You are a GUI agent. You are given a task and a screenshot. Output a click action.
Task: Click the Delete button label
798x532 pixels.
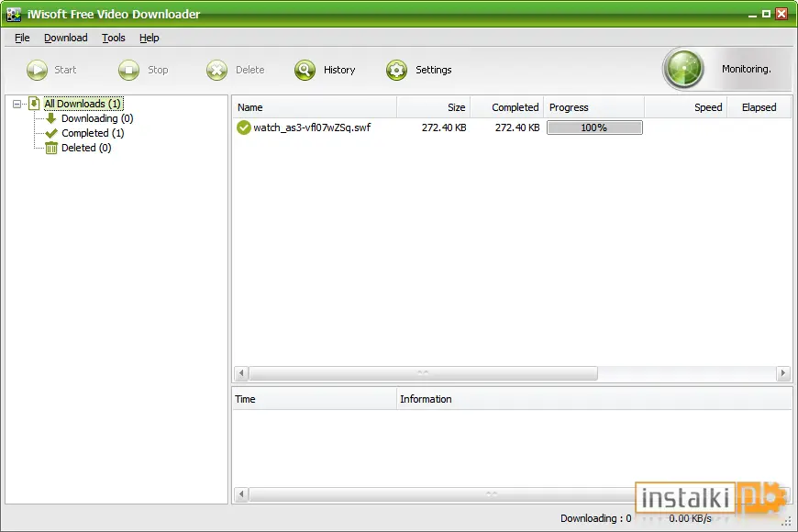pyautogui.click(x=249, y=70)
